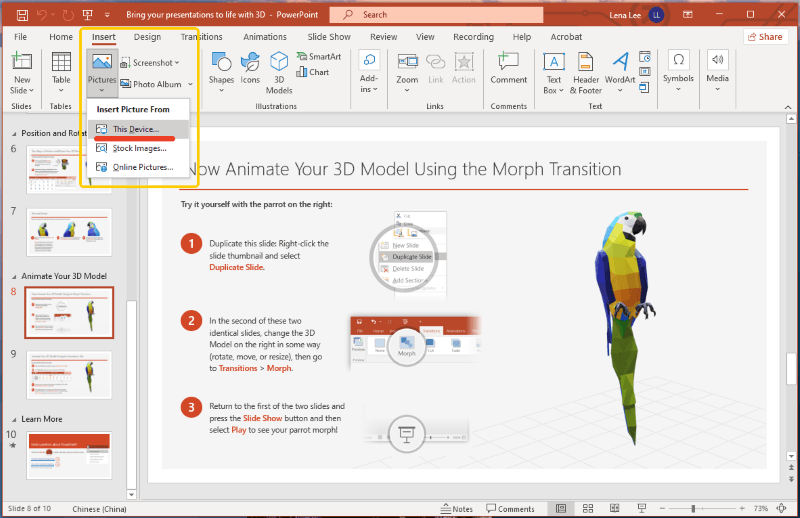
Task: Open 3D Models
Action: pyautogui.click(x=279, y=73)
